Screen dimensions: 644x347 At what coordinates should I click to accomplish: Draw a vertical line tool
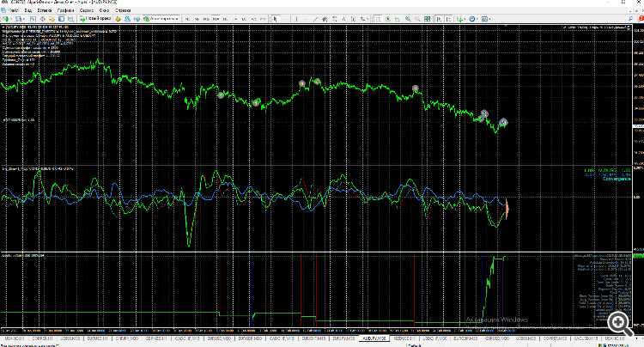296,19
